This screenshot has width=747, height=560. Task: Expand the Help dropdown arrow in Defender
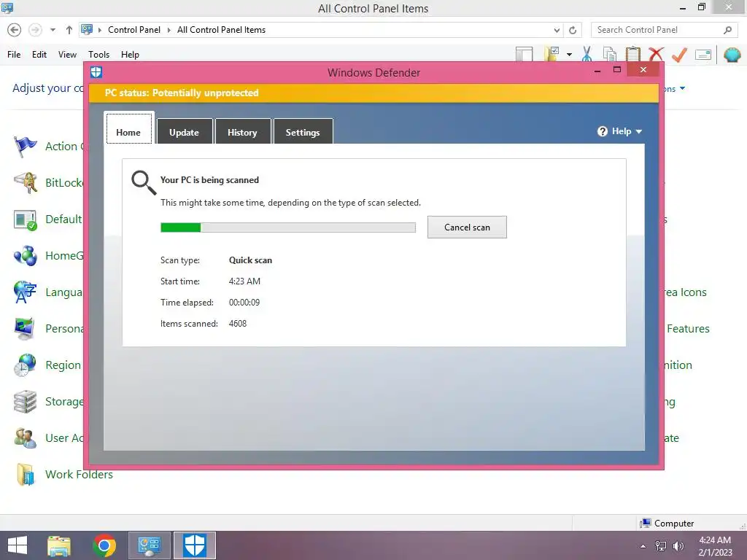click(x=639, y=132)
